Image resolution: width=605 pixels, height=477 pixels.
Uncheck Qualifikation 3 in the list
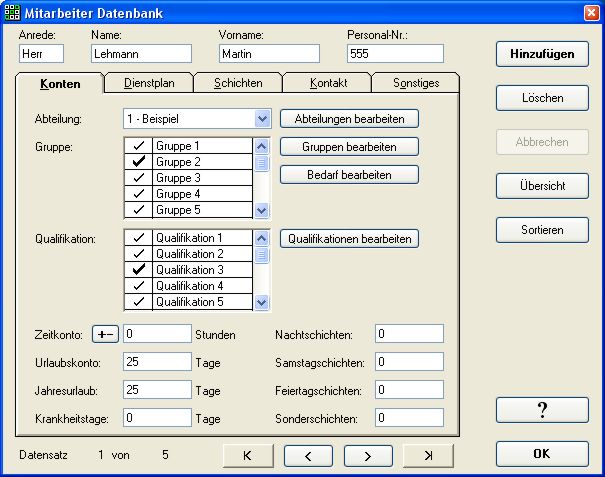139,270
